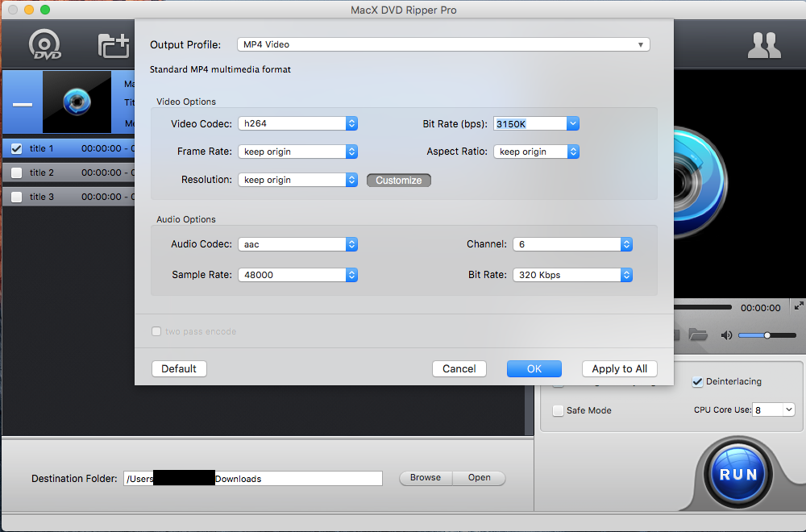This screenshot has height=532, width=806.
Task: Click the Default button
Action: coord(179,369)
